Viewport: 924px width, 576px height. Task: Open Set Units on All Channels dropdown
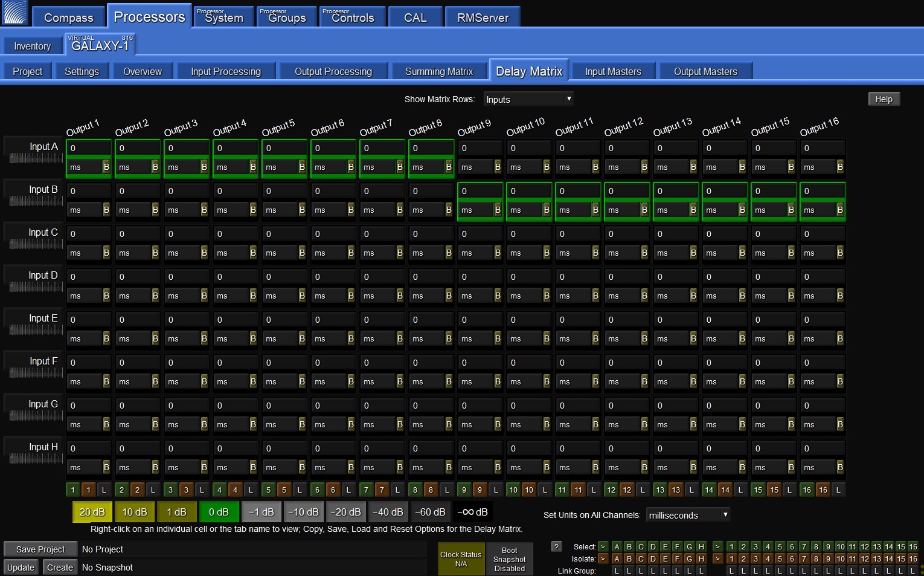click(688, 515)
